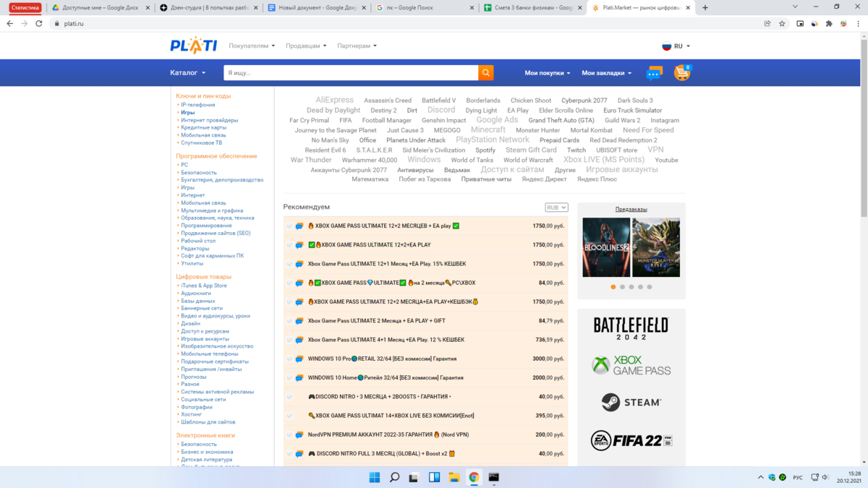This screenshot has width=868, height=488.
Task: Switch to Дзен-студия browser tab
Action: pyautogui.click(x=208, y=7)
